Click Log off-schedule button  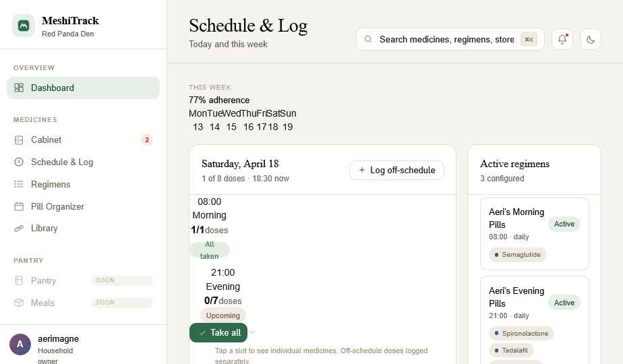click(396, 170)
